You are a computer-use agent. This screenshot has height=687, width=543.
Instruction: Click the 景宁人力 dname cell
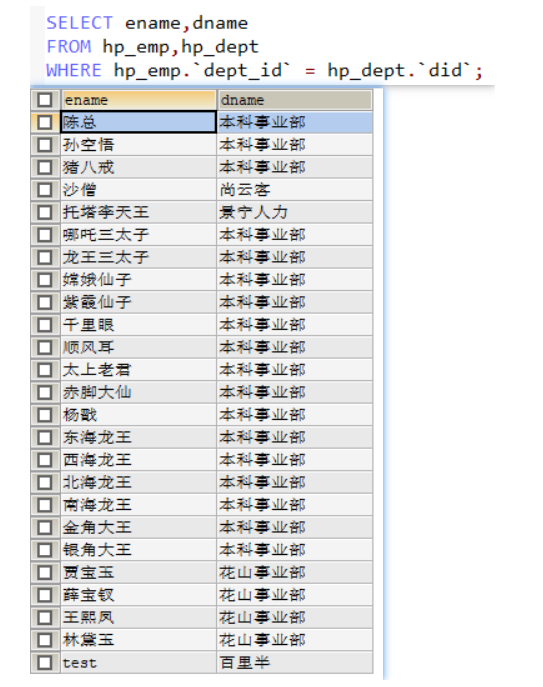(295, 212)
